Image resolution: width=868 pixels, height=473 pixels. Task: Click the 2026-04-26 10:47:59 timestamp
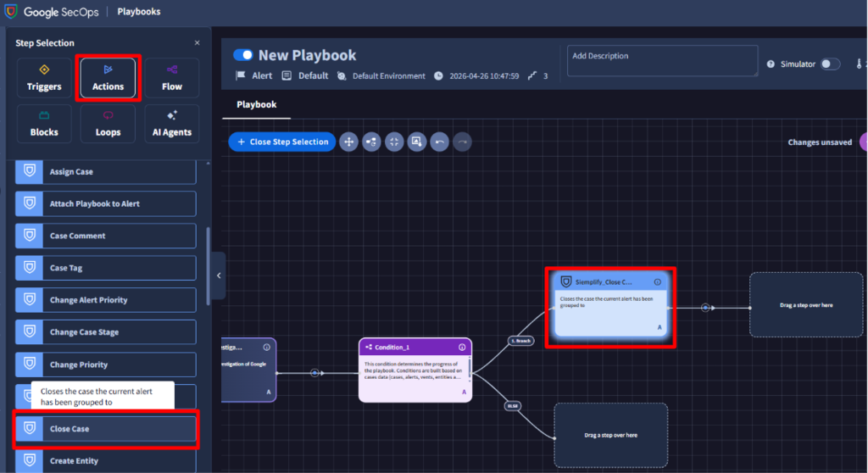pyautogui.click(x=484, y=76)
